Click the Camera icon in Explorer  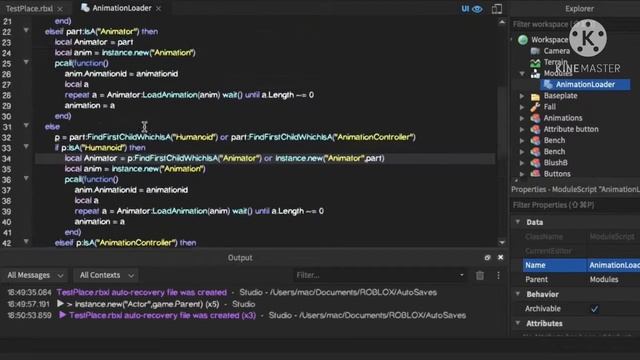(x=535, y=51)
